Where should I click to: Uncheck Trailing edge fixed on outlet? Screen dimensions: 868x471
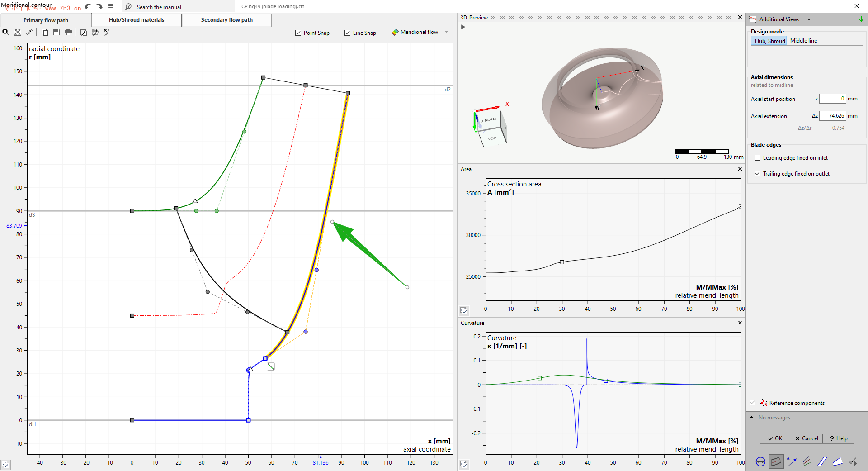pyautogui.click(x=758, y=174)
